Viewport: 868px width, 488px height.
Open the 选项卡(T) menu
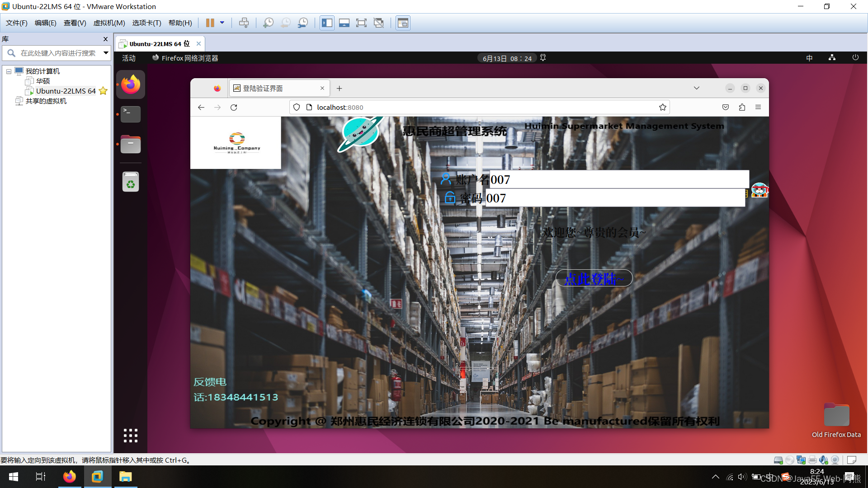147,23
